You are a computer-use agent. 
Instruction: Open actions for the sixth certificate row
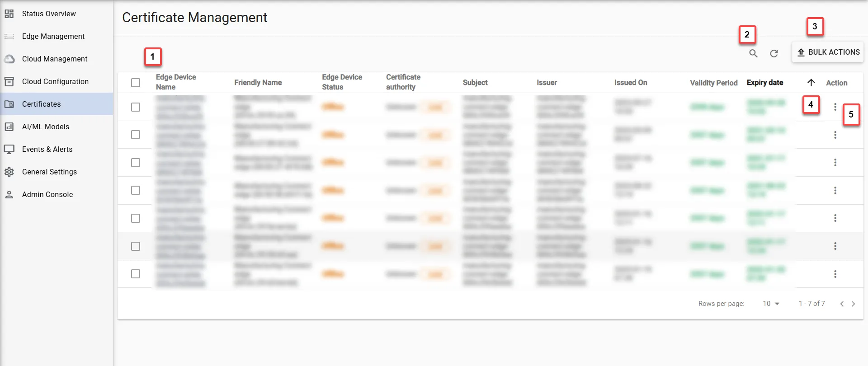(835, 246)
